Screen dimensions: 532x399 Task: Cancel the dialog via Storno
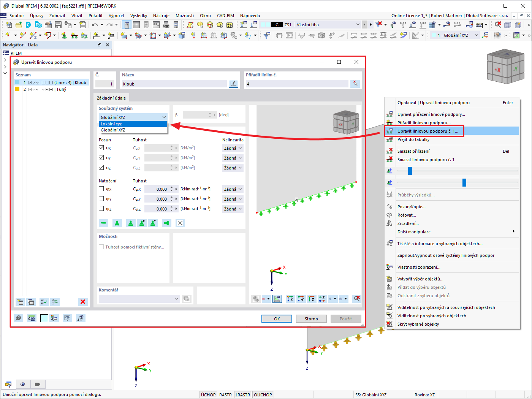point(311,318)
